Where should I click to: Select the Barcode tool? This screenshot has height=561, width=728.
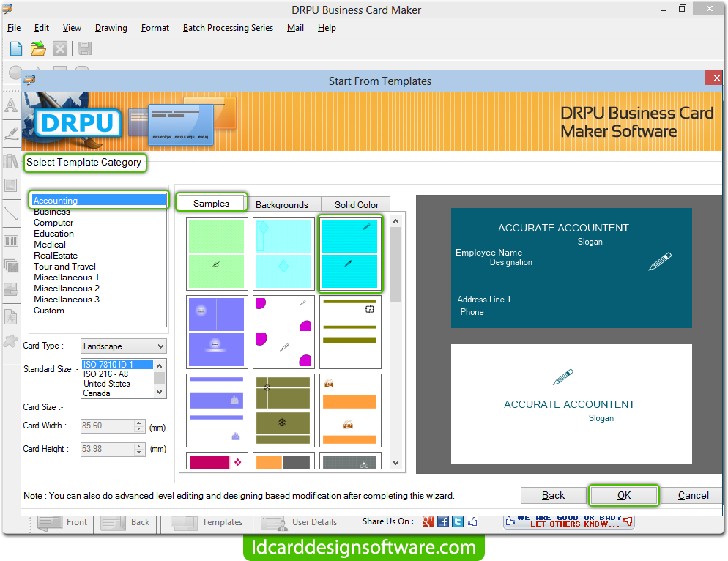(11, 241)
